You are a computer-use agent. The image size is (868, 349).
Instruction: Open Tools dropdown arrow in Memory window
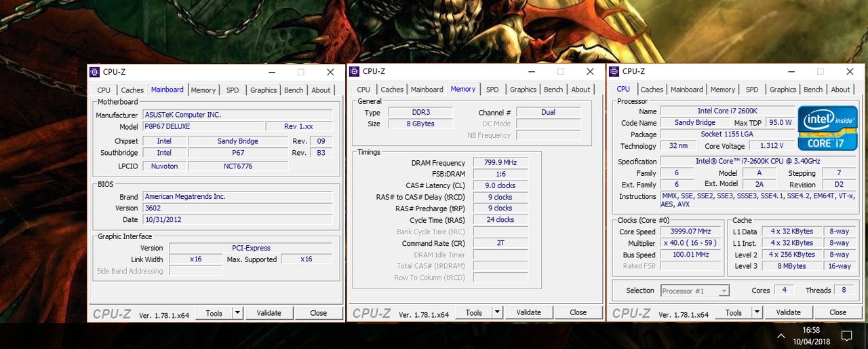click(497, 313)
